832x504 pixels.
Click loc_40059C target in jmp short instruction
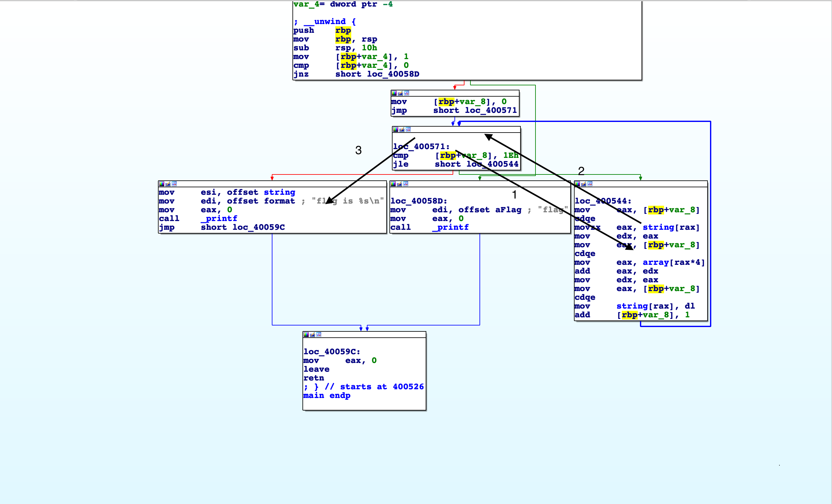(258, 228)
